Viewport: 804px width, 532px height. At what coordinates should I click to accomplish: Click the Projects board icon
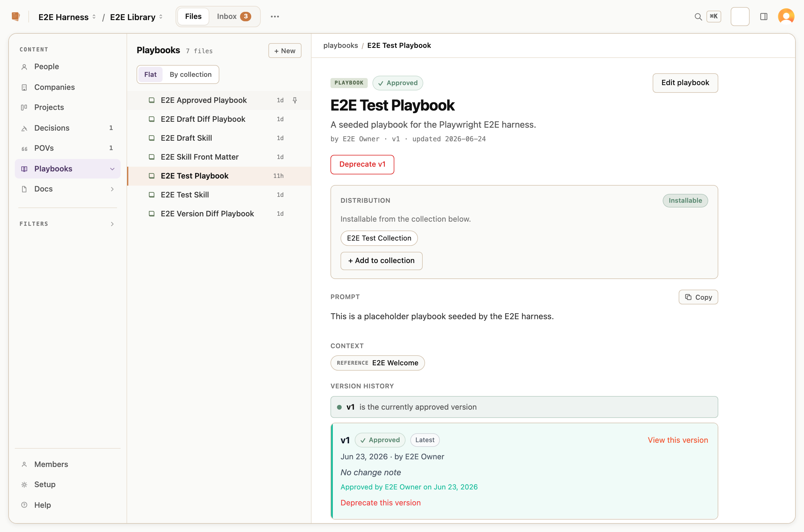[24, 108]
